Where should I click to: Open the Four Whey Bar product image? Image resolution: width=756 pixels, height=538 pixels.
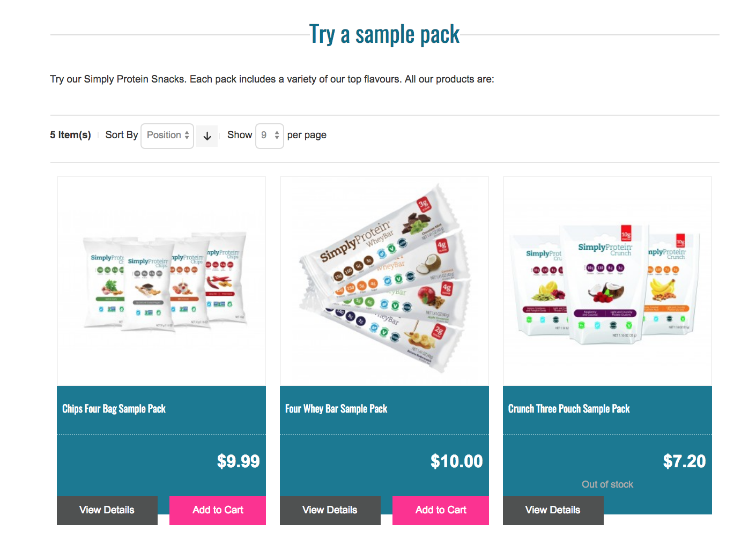pos(384,281)
